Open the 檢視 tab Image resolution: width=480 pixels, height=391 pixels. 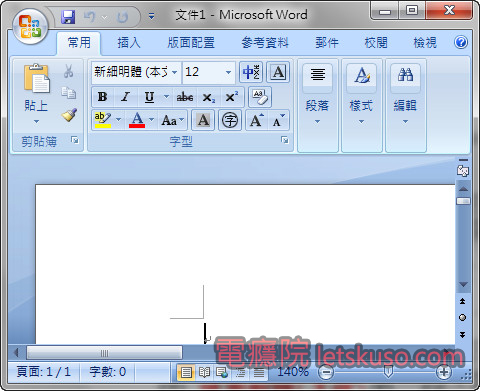point(425,43)
